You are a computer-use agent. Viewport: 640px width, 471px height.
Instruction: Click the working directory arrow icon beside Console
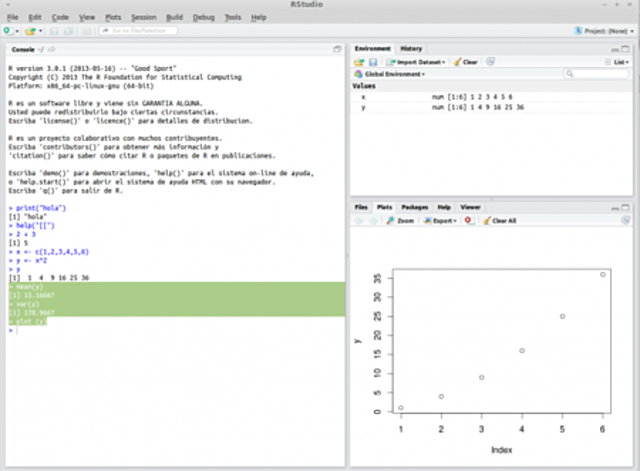point(51,49)
